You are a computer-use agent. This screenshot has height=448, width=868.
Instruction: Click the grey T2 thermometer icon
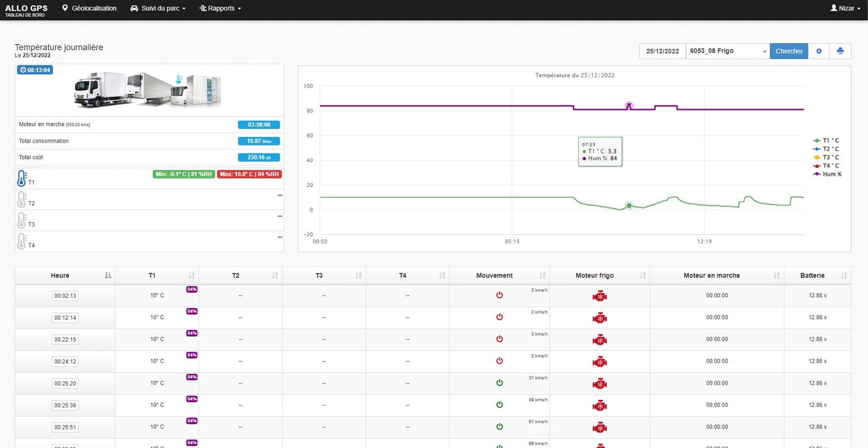(22, 199)
